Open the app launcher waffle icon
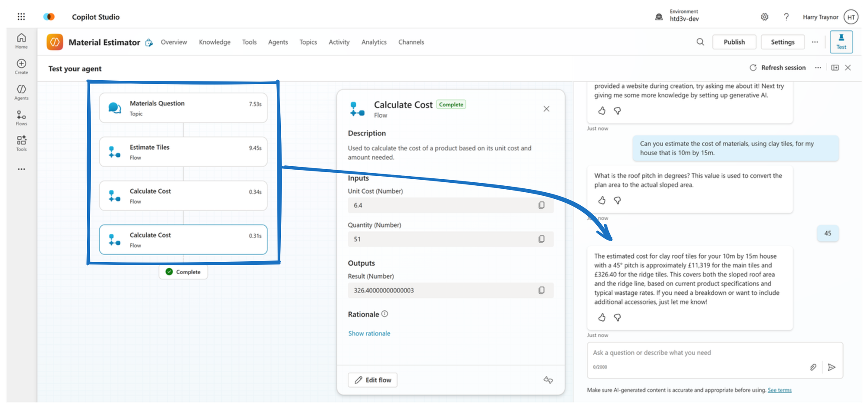Image resolution: width=868 pixels, height=408 pixels. pyautogui.click(x=21, y=16)
